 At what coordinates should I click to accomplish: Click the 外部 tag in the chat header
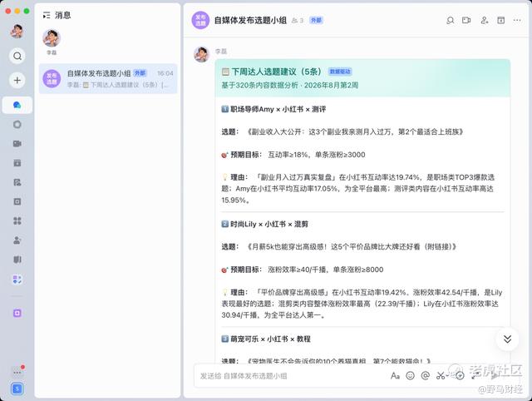tap(316, 20)
